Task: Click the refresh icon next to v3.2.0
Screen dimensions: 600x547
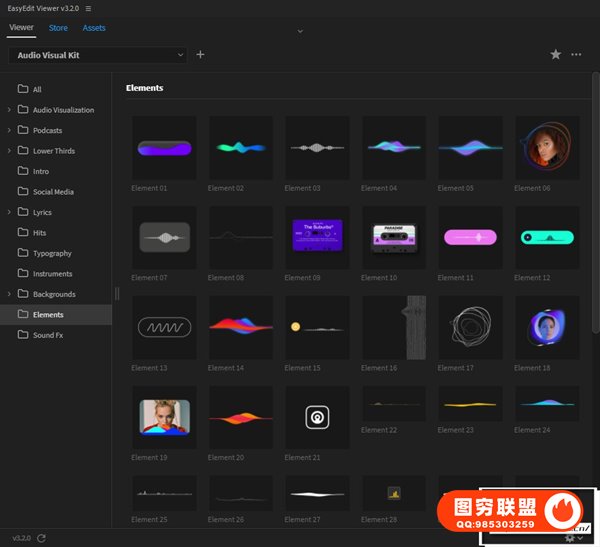Action: pos(41,538)
